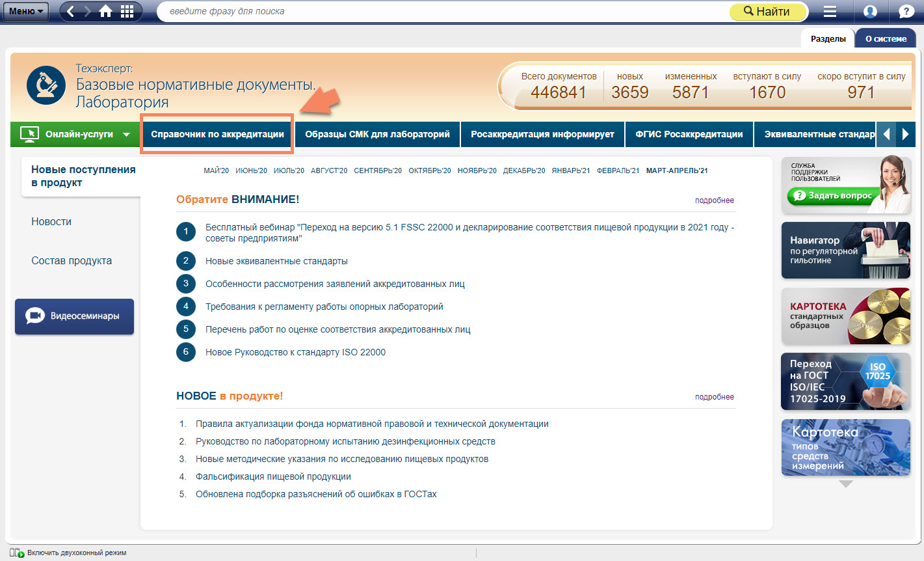Open Перечень работ по оценке соответствия link

[x=337, y=329]
